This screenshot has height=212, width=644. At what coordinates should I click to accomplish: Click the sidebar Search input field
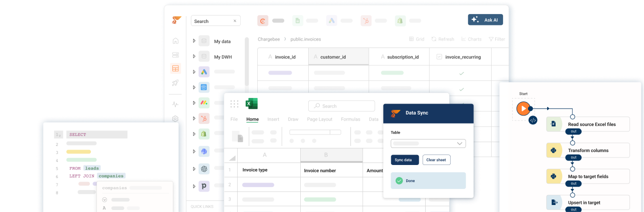216,21
